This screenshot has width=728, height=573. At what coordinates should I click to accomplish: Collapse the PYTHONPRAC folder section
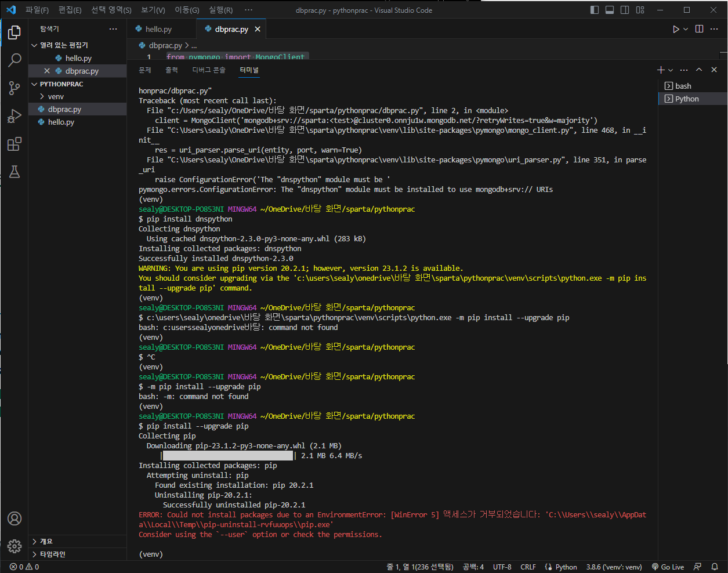[x=78, y=84]
